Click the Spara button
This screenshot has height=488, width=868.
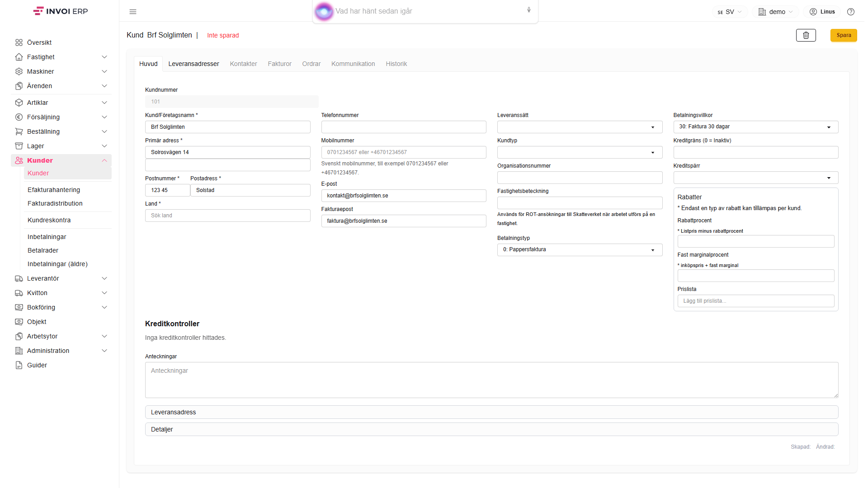point(844,35)
